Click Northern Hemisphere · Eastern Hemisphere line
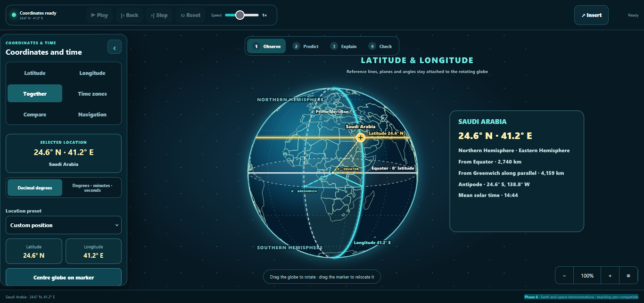The width and height of the screenshot is (644, 303). 514,150
